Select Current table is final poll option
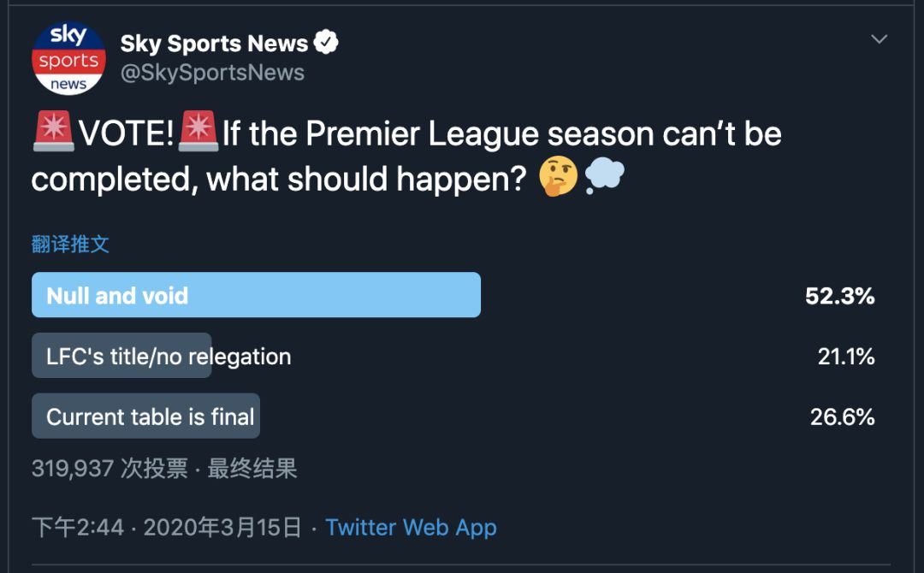Viewport: 924px width, 573px height. (151, 417)
